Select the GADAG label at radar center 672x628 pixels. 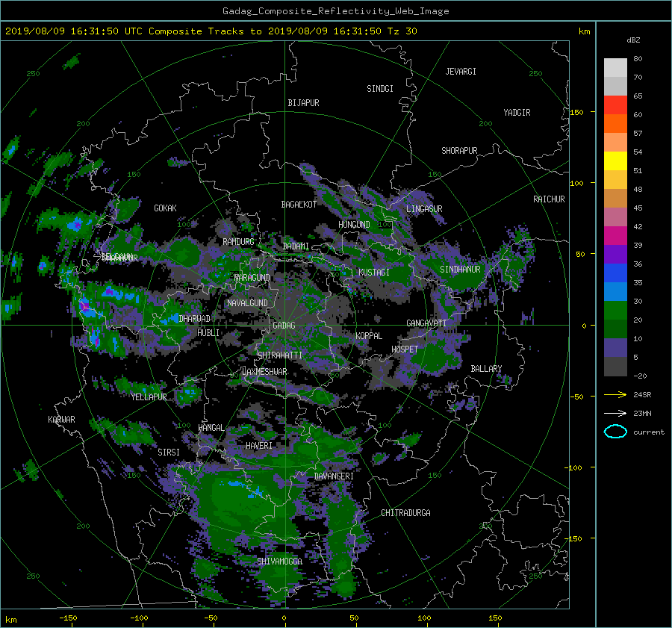(x=284, y=326)
